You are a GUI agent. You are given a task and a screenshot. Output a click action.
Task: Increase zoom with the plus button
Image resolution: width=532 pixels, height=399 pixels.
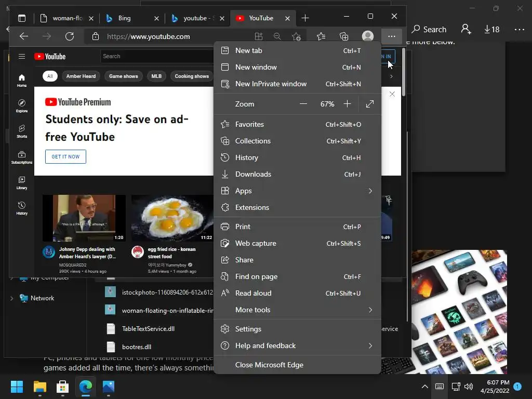pos(347,104)
